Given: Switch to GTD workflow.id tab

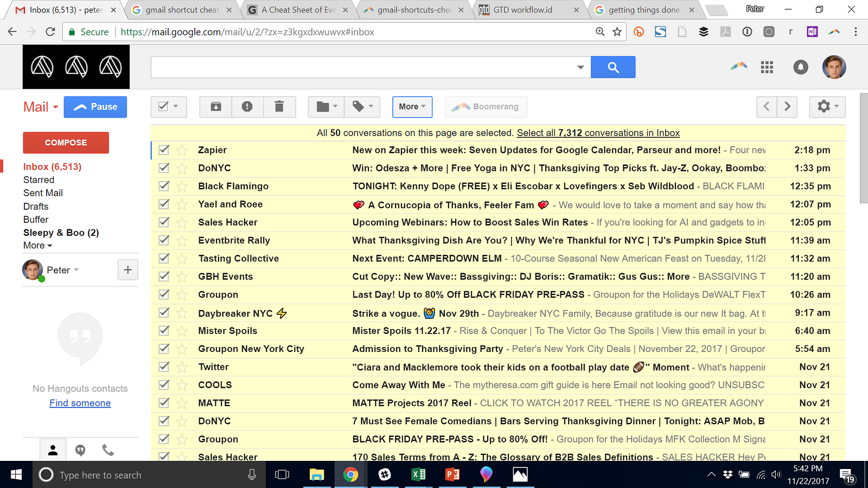Looking at the screenshot, I should pos(531,10).
